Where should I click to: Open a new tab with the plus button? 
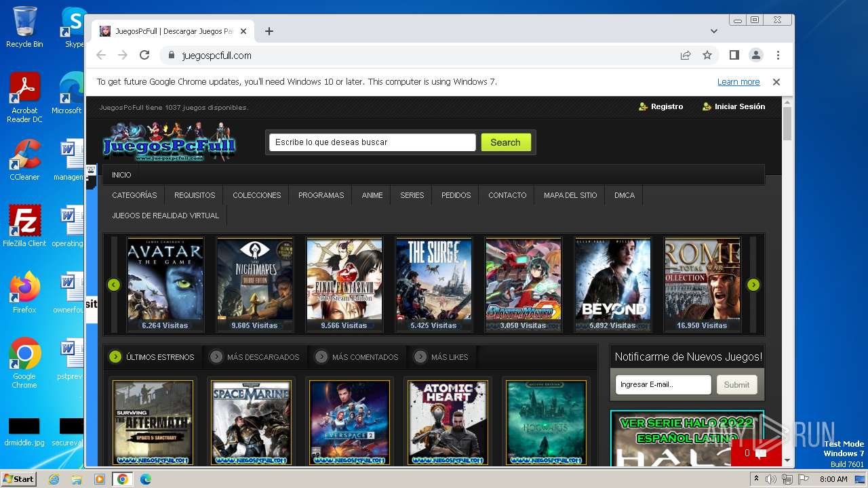pyautogui.click(x=269, y=31)
